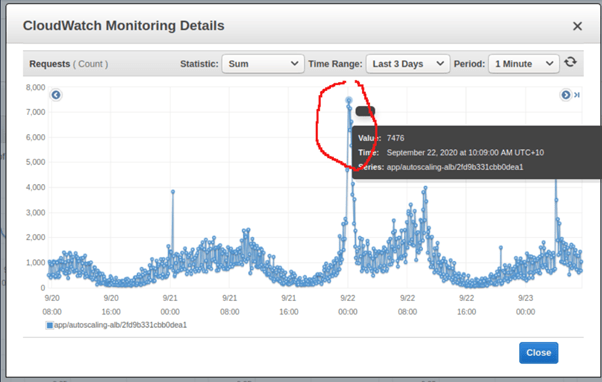
Task: Click the tooltip Value 7476 text
Action: coord(381,138)
